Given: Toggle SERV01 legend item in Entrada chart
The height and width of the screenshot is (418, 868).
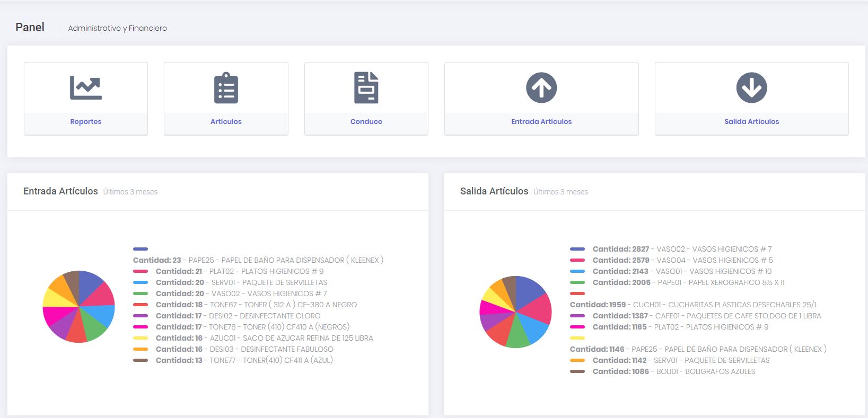Looking at the screenshot, I should (x=241, y=282).
